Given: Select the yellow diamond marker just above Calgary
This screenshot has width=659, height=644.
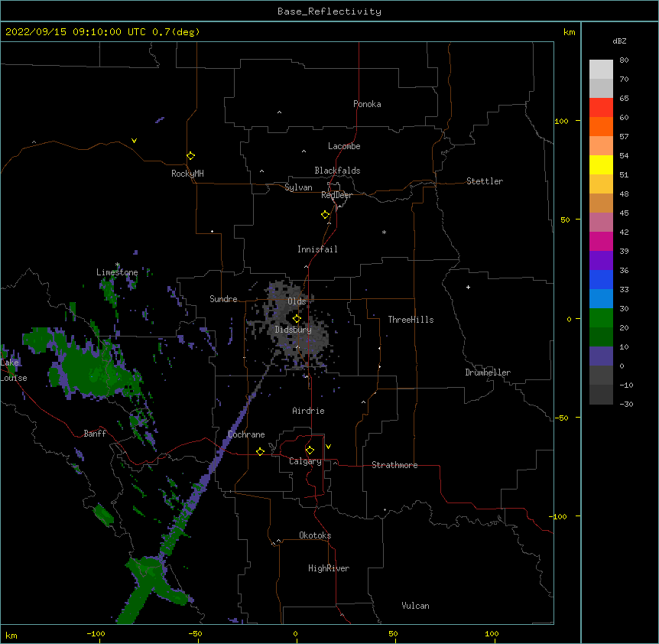Looking at the screenshot, I should pos(310,450).
